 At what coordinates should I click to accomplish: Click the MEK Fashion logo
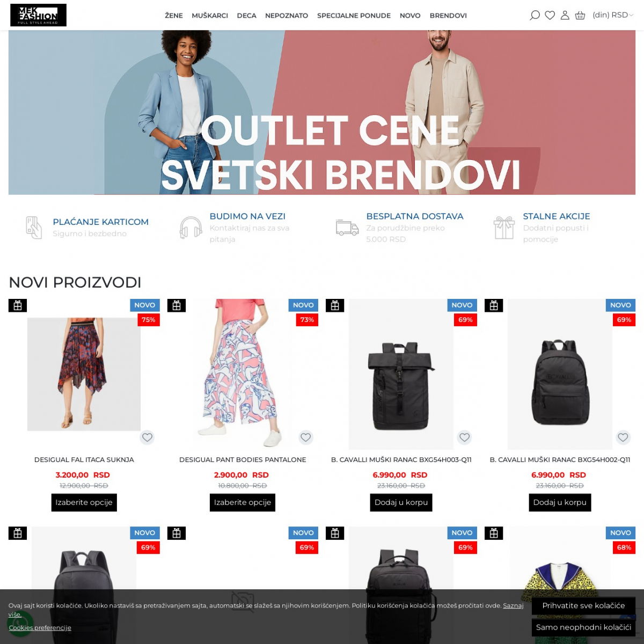tap(38, 15)
